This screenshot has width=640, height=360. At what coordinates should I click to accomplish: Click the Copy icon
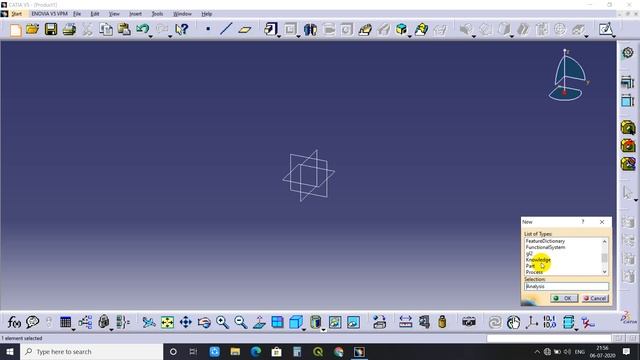click(x=106, y=29)
